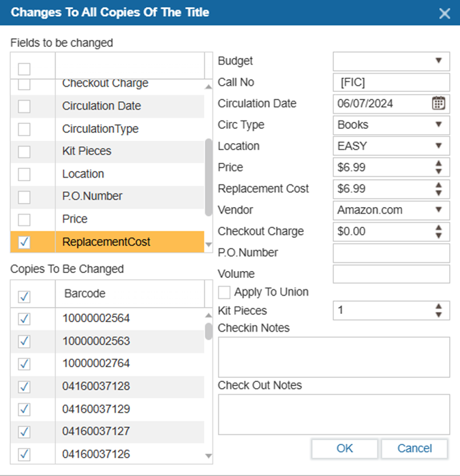The height and width of the screenshot is (476, 460).
Task: Uncheck the ReplacementCost field checkbox
Action: click(x=24, y=242)
